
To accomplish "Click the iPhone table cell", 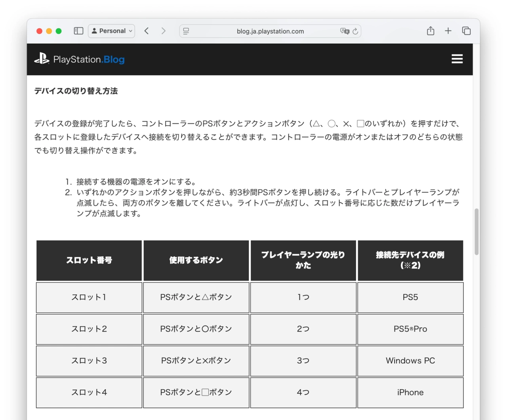I will click(410, 392).
